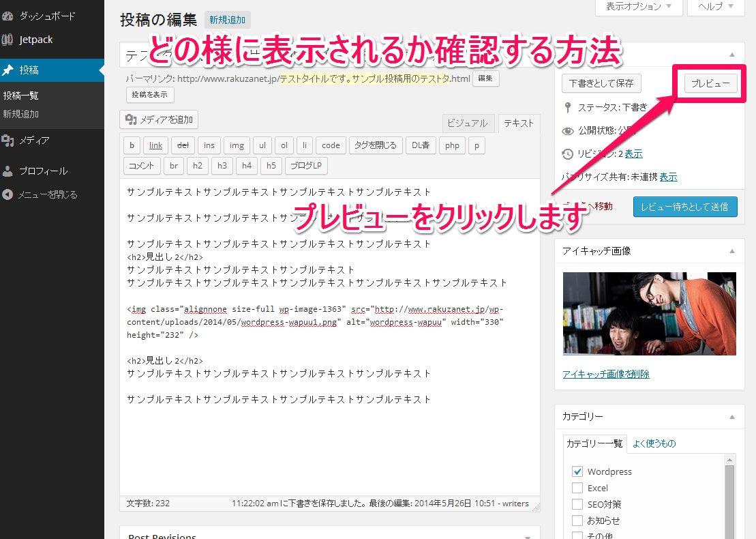Check the お知らせ category checkbox
The image size is (756, 539).
(x=577, y=521)
